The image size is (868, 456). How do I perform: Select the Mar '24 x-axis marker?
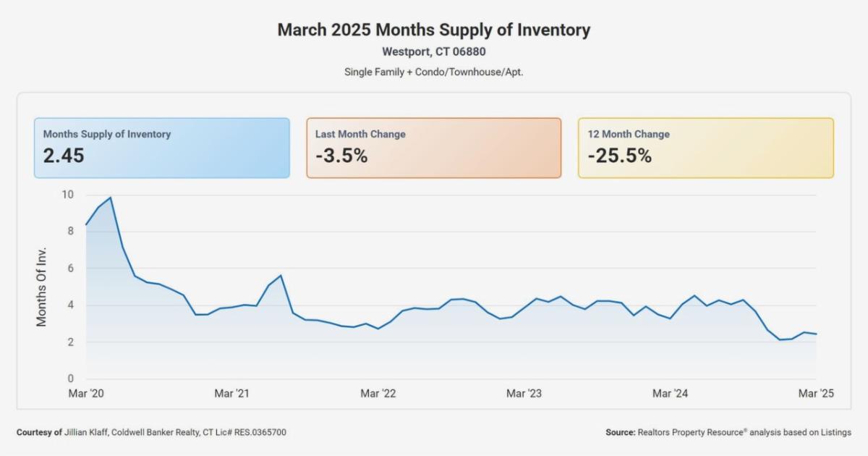coord(671,393)
